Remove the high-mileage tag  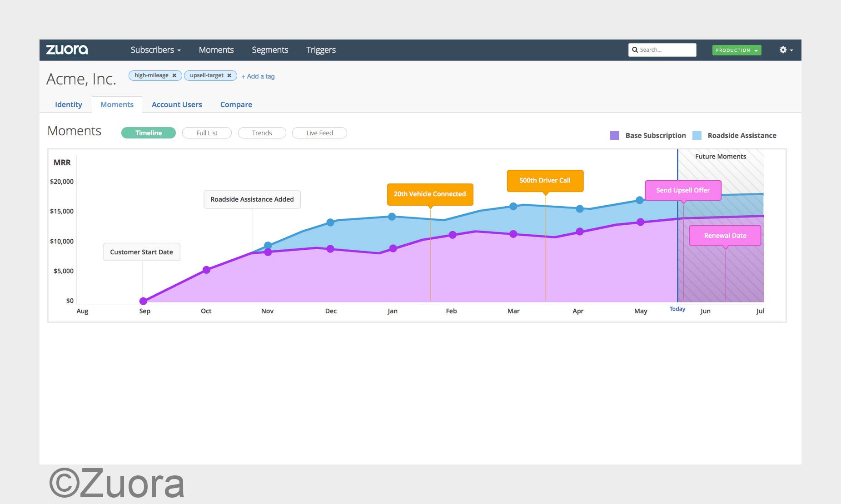click(174, 75)
